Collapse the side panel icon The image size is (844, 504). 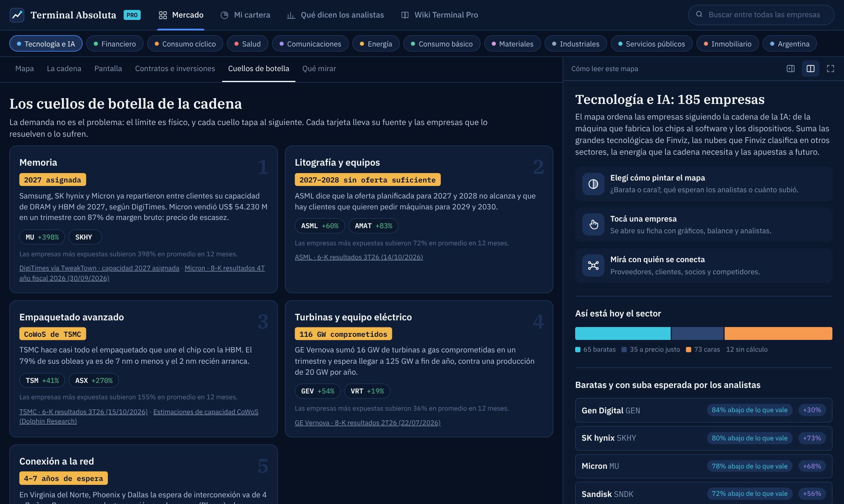790,68
